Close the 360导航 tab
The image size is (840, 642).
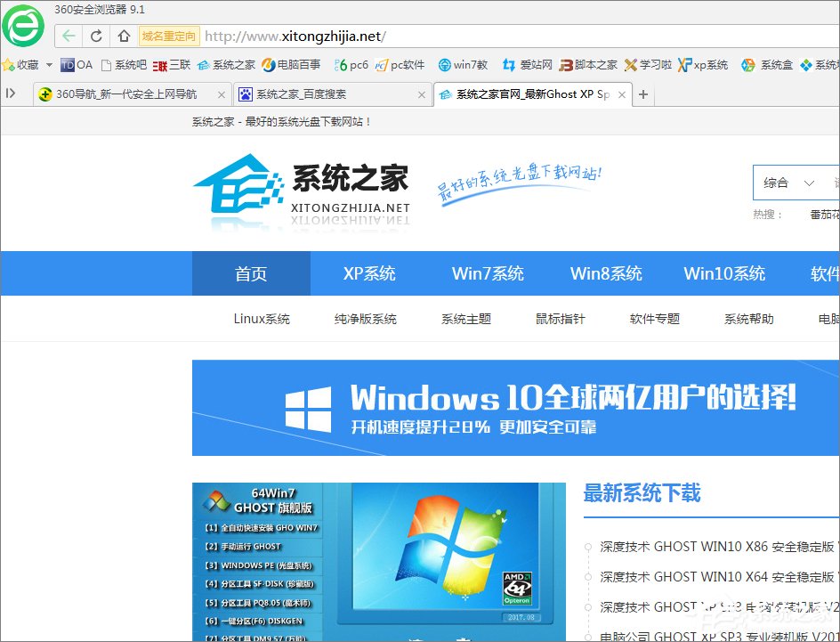222,95
